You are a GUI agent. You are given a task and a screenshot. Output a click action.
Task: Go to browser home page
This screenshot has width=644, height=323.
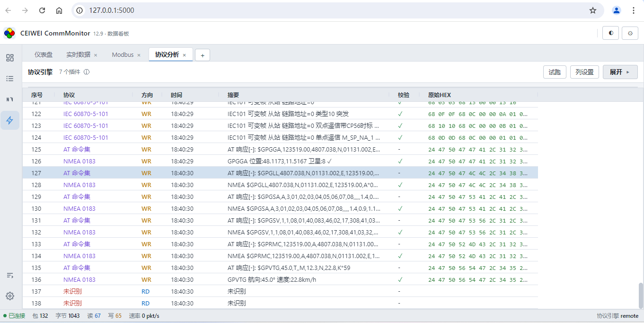point(59,10)
